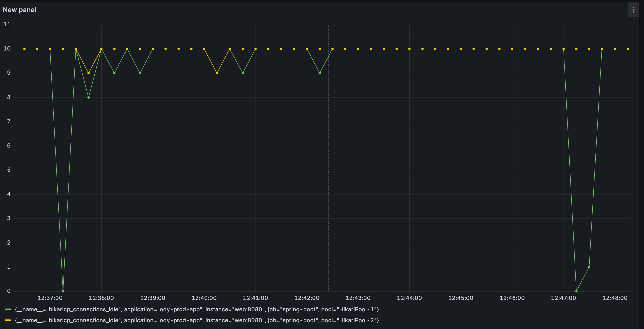Click the y-axis label 0

click(x=9, y=291)
